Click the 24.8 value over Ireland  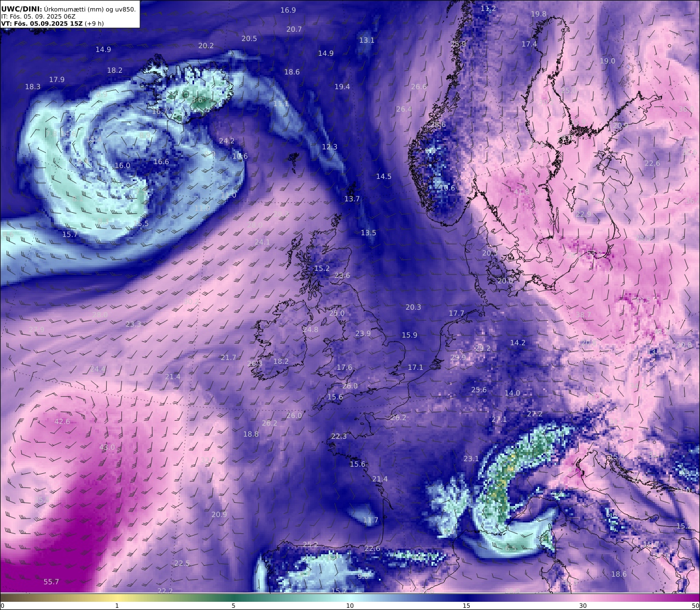pos(310,329)
